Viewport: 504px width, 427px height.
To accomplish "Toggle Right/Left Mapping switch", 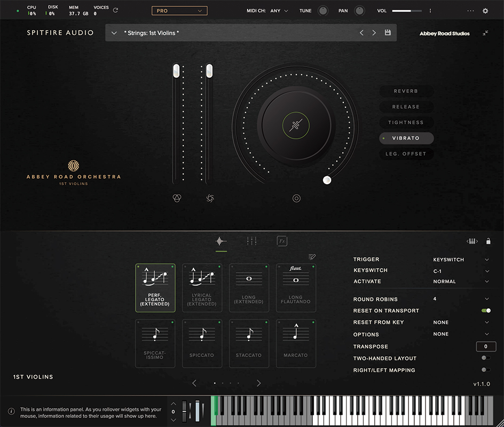I will (486, 370).
